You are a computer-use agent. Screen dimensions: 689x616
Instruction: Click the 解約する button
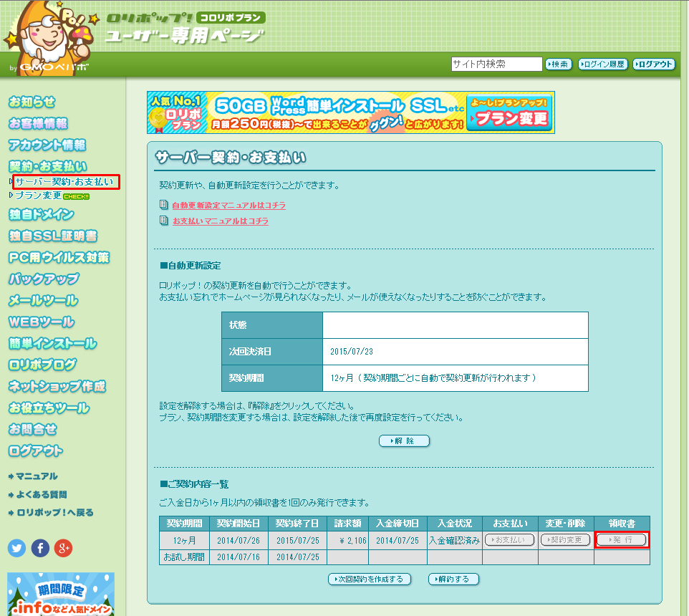[453, 579]
